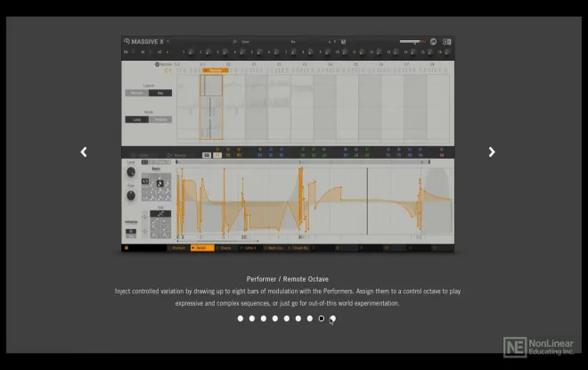Click the white grid icon left of P1
588x370 pixels.
(x=207, y=155)
